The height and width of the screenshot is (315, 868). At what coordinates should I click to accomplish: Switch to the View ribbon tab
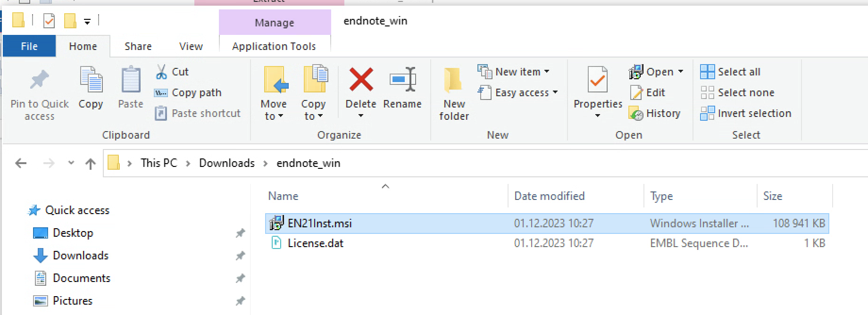(191, 46)
